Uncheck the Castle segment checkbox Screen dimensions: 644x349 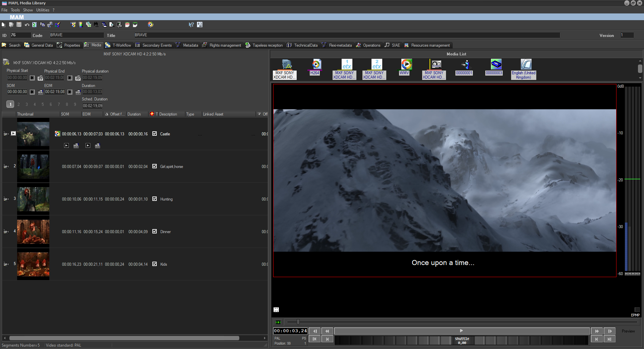coord(154,134)
